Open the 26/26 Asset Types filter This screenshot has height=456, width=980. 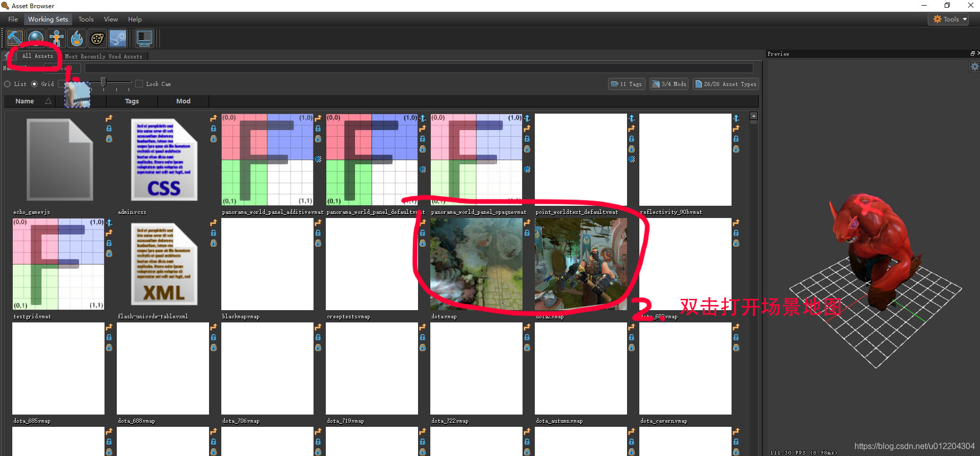725,84
